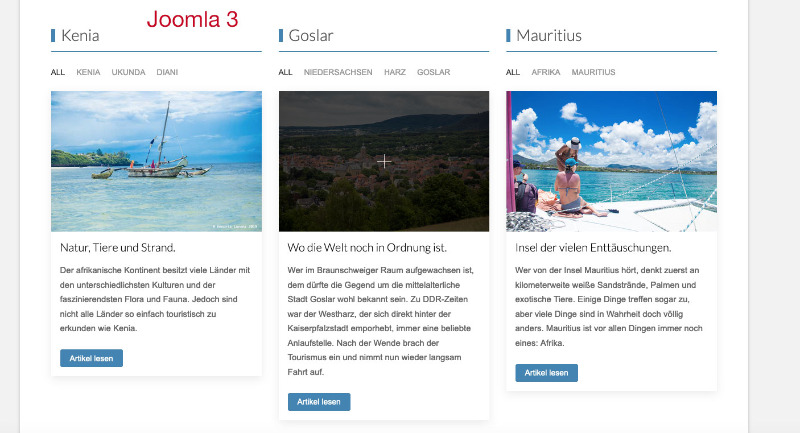Open article title Natur, Tiere und Strand
This screenshot has height=433, width=800.
click(118, 248)
